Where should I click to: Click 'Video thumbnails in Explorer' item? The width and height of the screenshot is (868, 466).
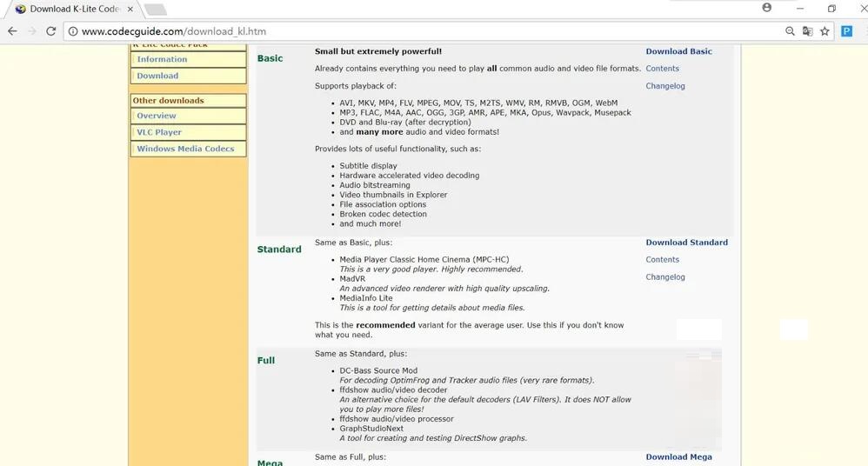pyautogui.click(x=393, y=195)
